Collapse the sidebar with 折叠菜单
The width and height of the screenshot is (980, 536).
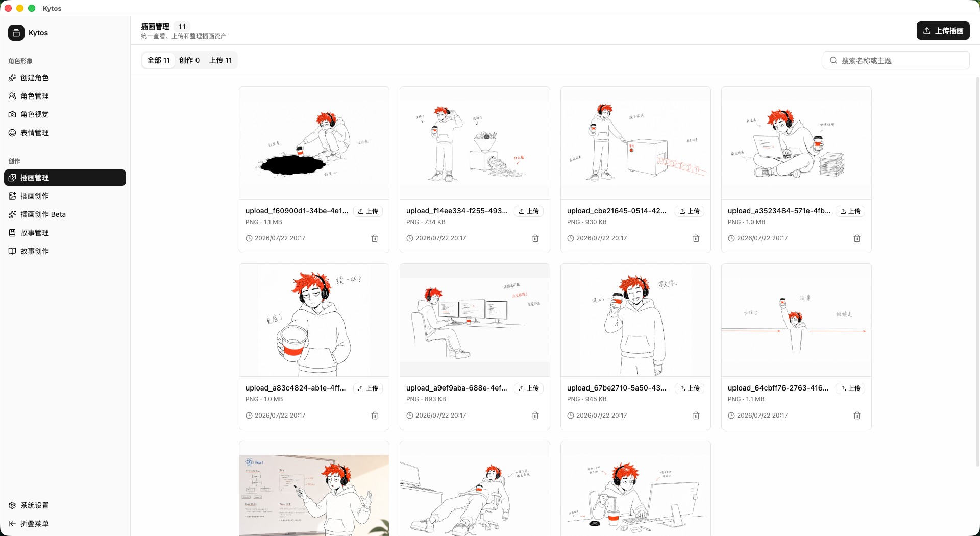tap(65, 524)
